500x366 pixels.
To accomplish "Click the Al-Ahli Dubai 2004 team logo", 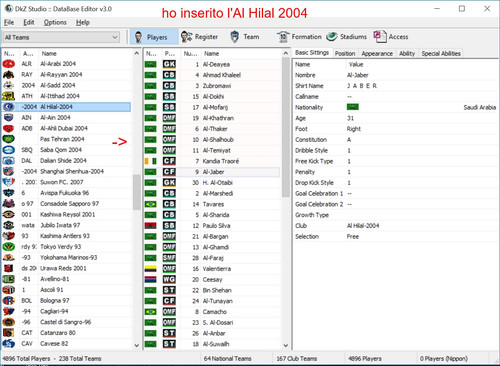I will pos(9,128).
